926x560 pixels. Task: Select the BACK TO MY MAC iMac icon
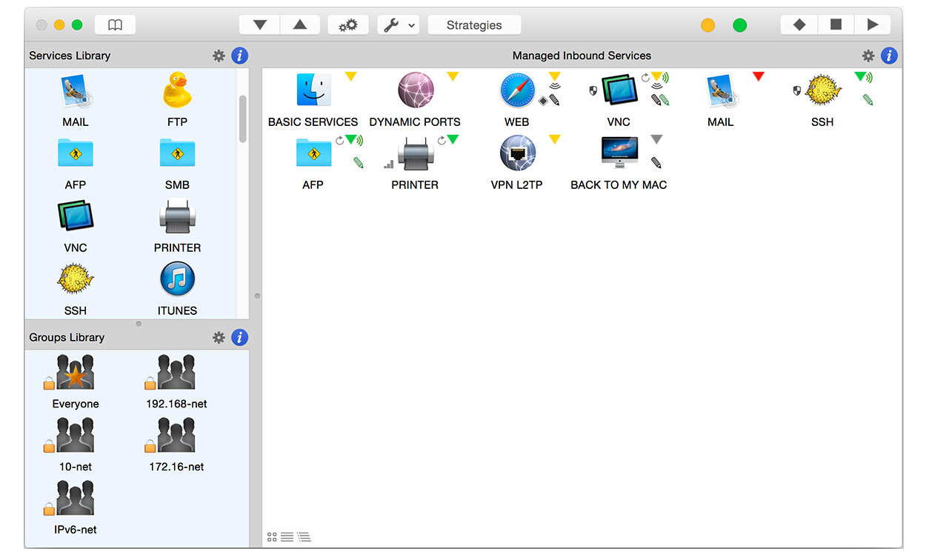pos(619,153)
